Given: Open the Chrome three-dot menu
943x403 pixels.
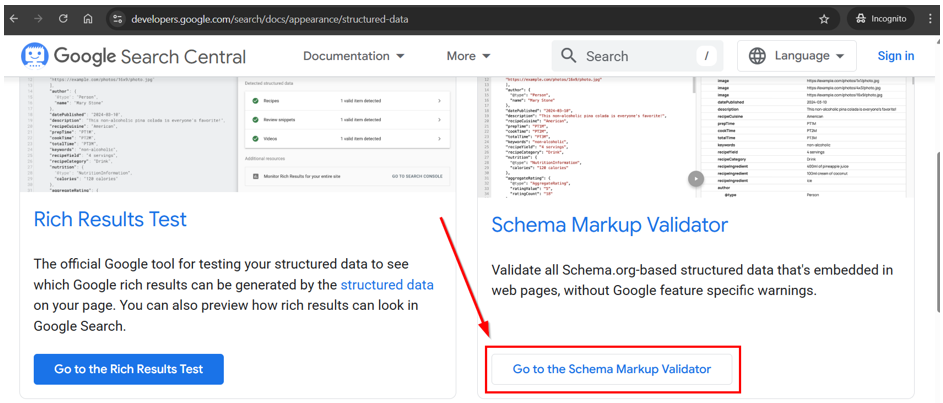Looking at the screenshot, I should 931,19.
